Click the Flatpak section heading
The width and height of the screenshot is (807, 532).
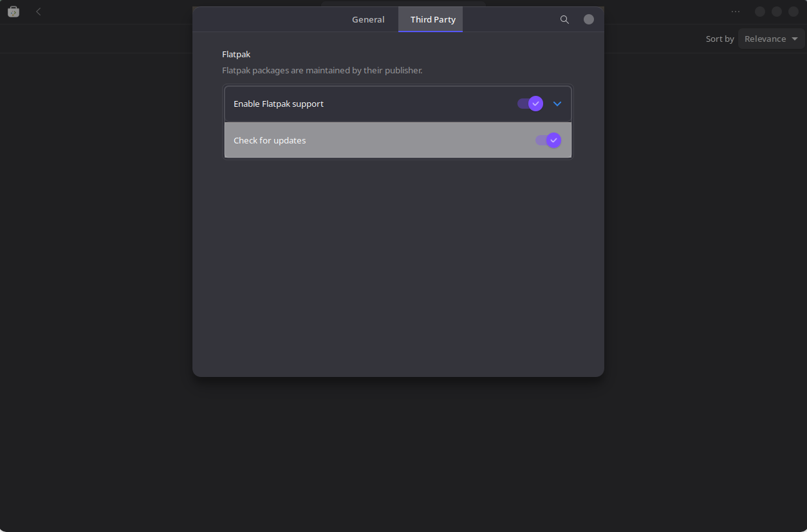(x=236, y=54)
